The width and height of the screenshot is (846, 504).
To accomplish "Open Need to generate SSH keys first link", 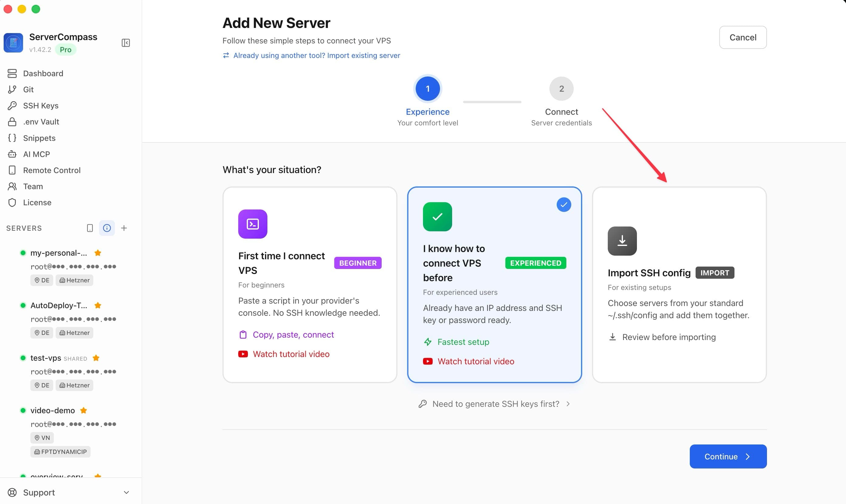I will (494, 404).
